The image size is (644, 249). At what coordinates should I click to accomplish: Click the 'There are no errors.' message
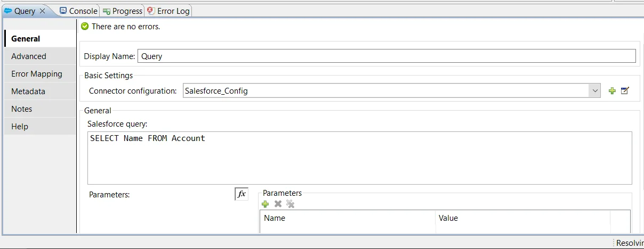click(x=126, y=26)
